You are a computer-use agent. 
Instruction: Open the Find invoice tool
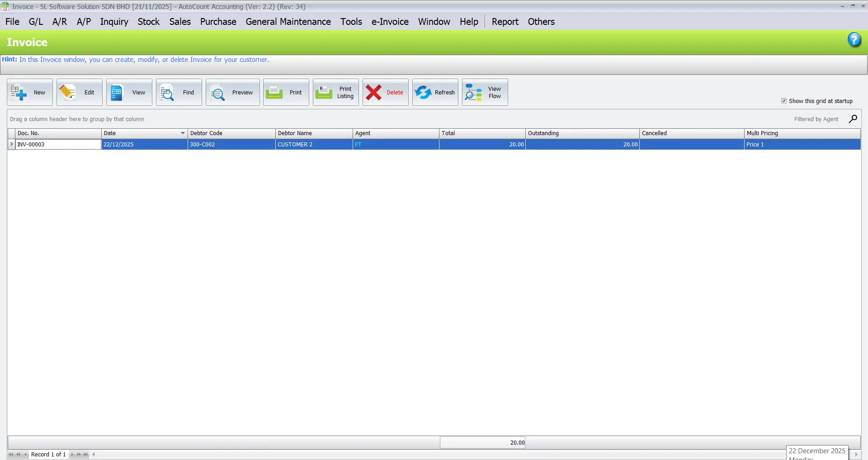pos(178,92)
